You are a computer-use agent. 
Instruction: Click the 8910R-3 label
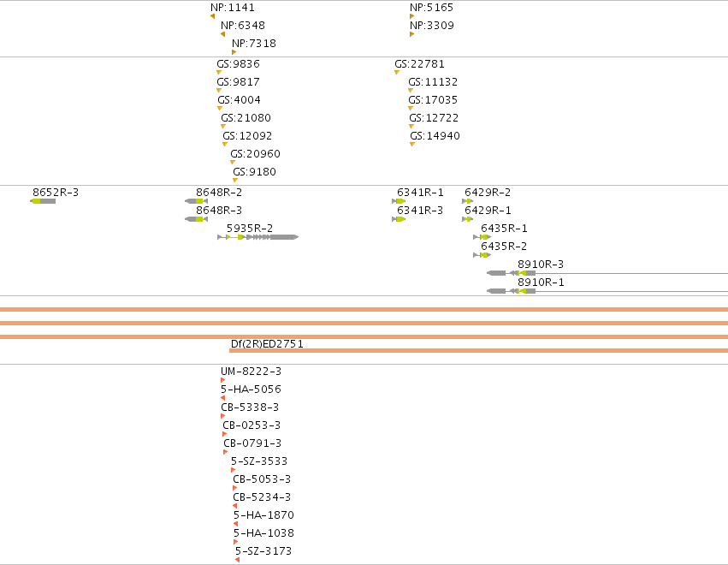[x=541, y=265]
